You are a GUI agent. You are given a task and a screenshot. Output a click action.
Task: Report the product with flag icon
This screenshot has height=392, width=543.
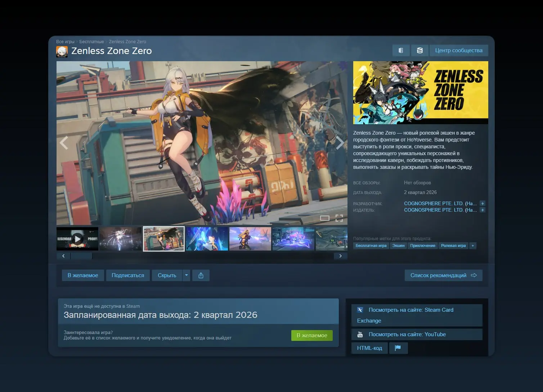tap(398, 348)
